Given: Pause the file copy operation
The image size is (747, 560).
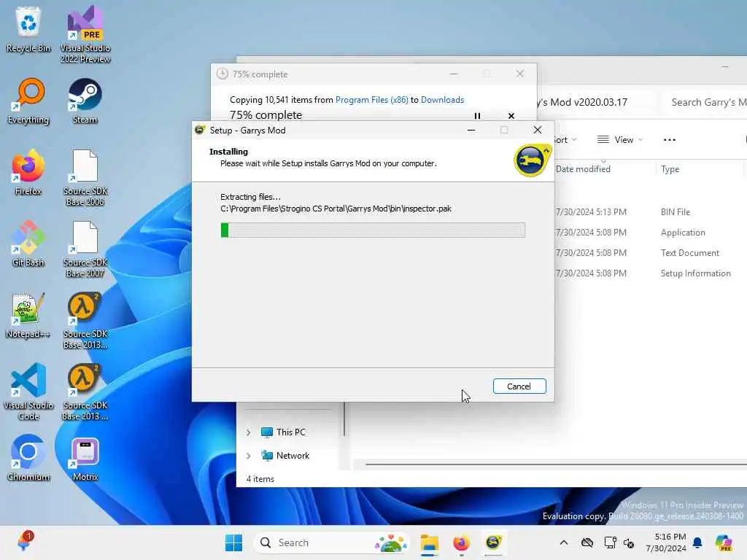Looking at the screenshot, I should (477, 116).
